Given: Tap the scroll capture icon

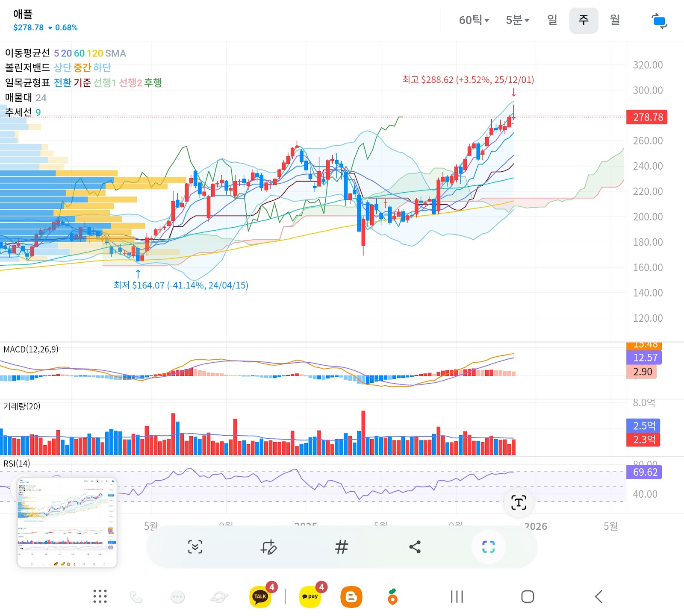Looking at the screenshot, I should tap(195, 547).
